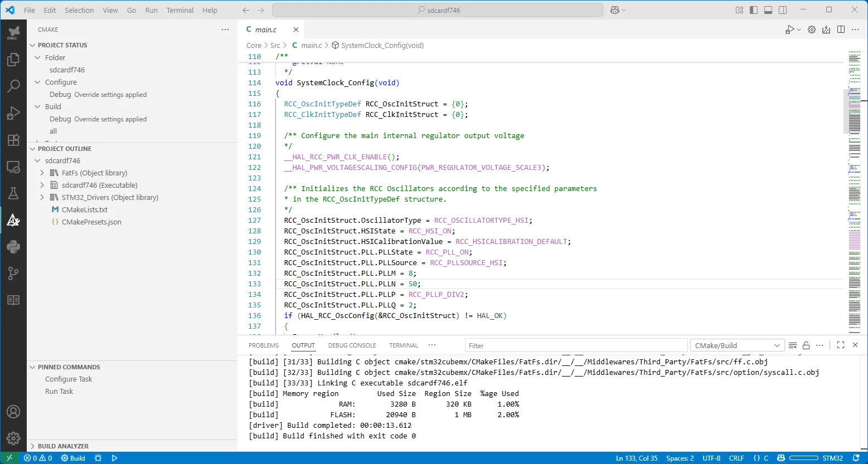Open the Run and Debug view

13,113
